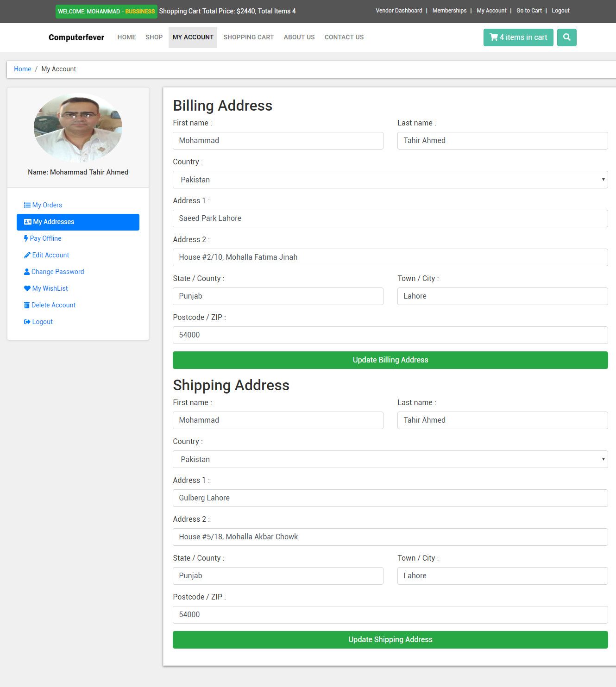The image size is (616, 687).
Task: Select My Addresses in sidebar menu
Action: [78, 222]
